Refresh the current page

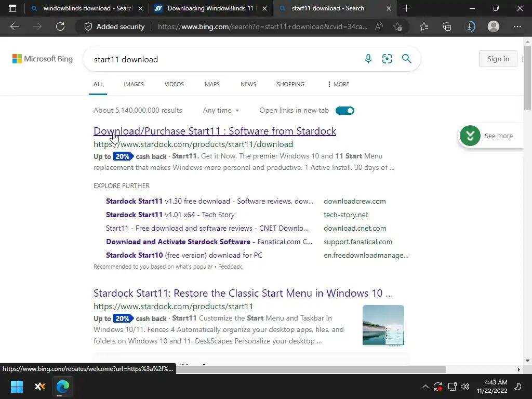[x=60, y=26]
